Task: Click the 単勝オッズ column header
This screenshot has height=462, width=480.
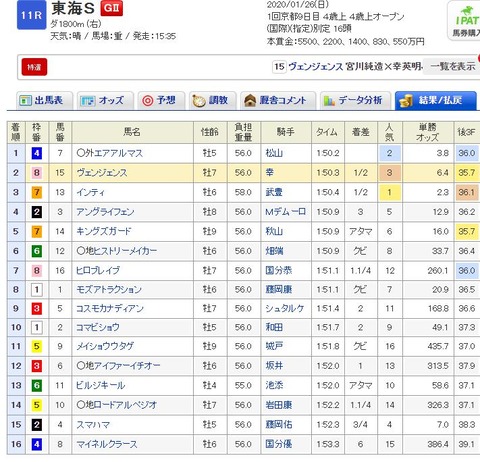Action: 428,132
